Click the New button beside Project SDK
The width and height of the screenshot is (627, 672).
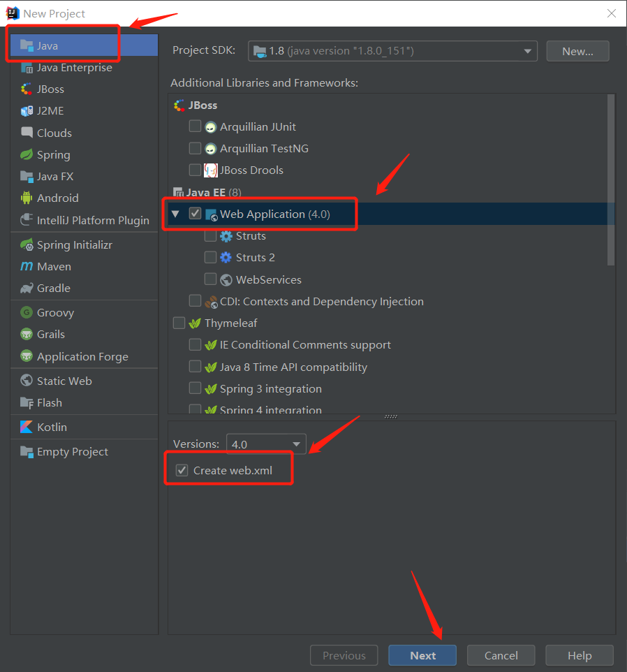(x=577, y=50)
